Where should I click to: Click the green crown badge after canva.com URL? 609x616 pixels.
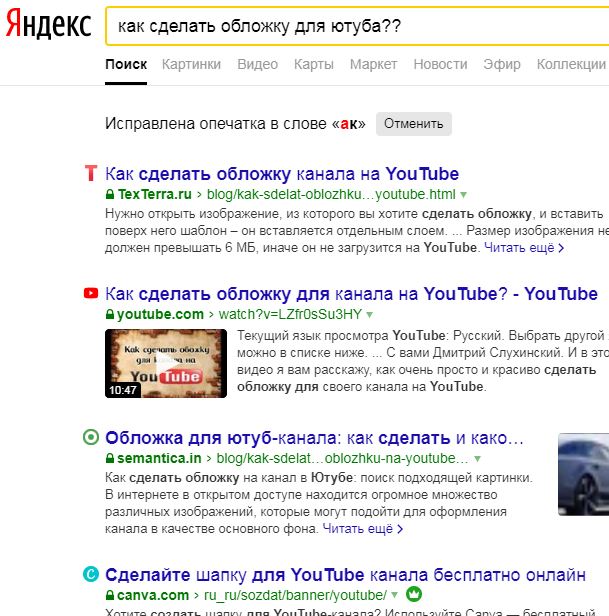413,594
